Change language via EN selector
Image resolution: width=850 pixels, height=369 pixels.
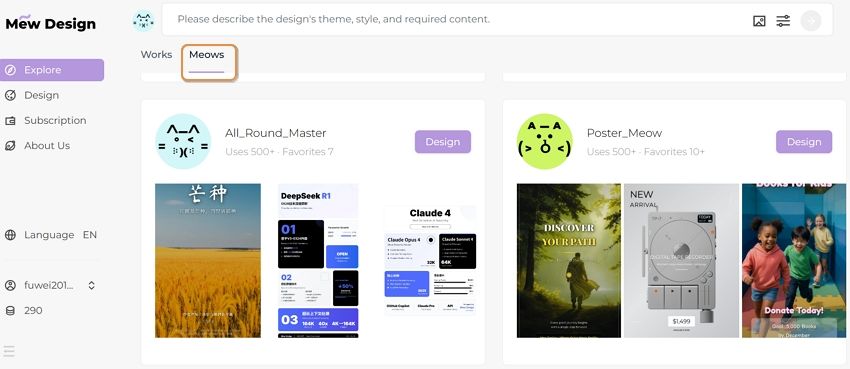[x=90, y=235]
